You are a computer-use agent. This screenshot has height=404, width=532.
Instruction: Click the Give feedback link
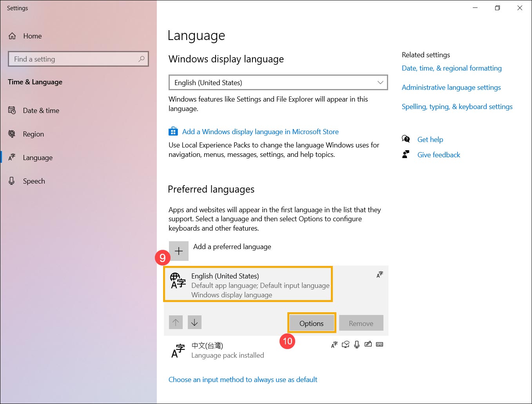(439, 155)
